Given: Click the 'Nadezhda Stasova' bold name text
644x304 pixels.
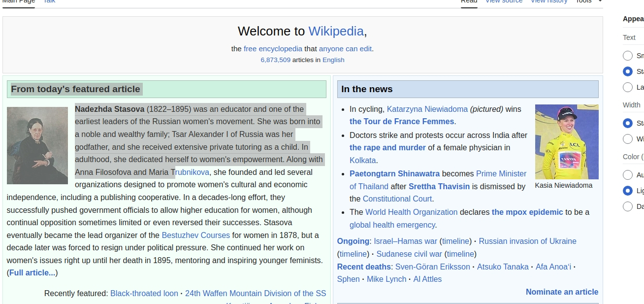Looking at the screenshot, I should 109,109.
